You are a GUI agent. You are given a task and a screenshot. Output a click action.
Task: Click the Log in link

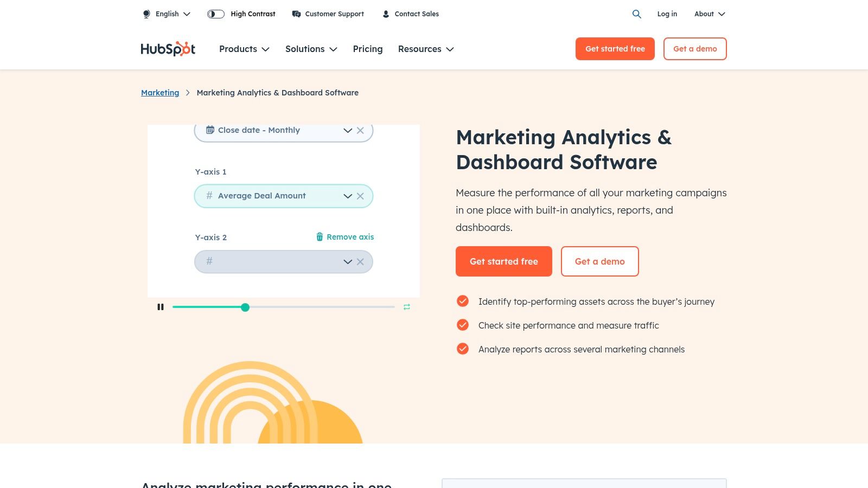667,14
